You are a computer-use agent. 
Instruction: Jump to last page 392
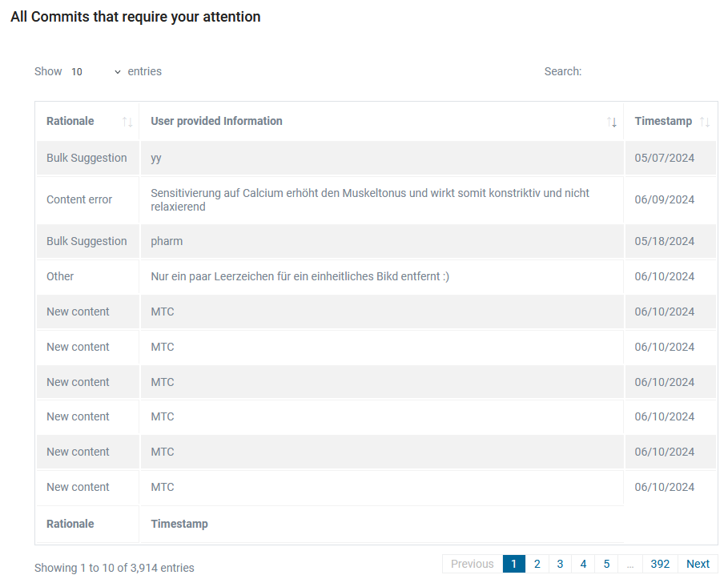pyautogui.click(x=660, y=564)
